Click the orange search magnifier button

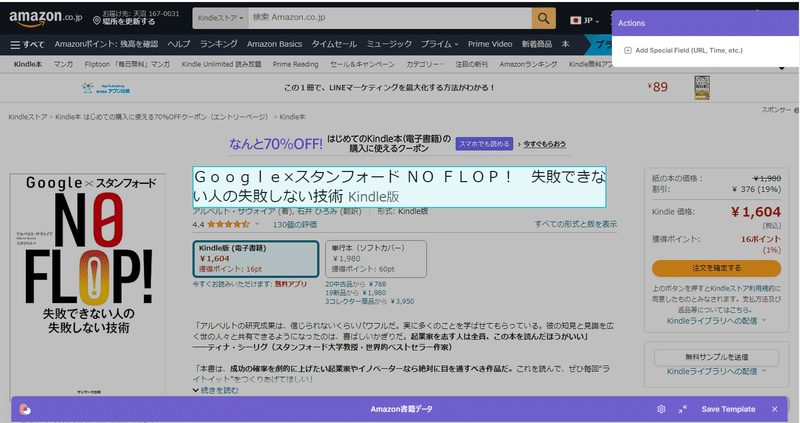[x=543, y=18]
